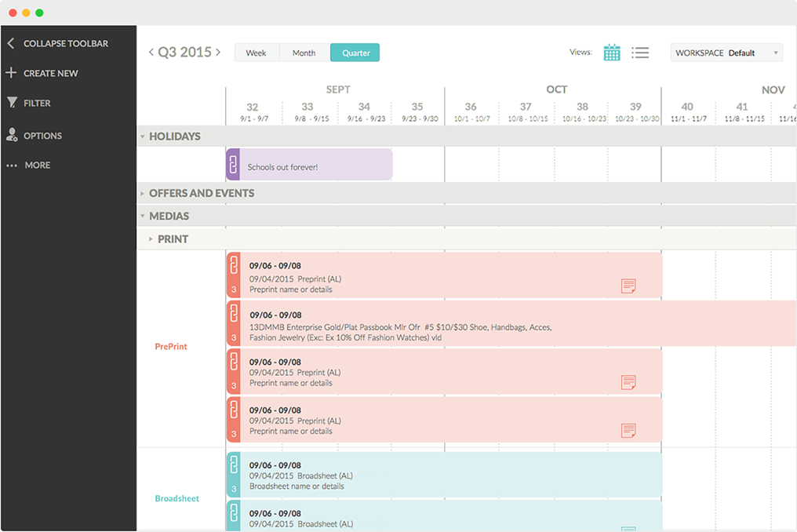Screen dimensions: 797x532
Task: Go to previous quarter arrow
Action: coord(151,53)
